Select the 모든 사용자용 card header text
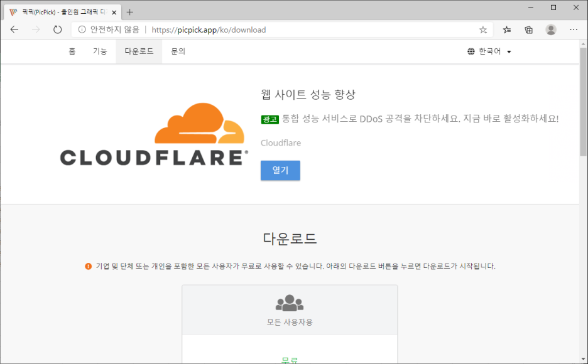 click(x=290, y=322)
